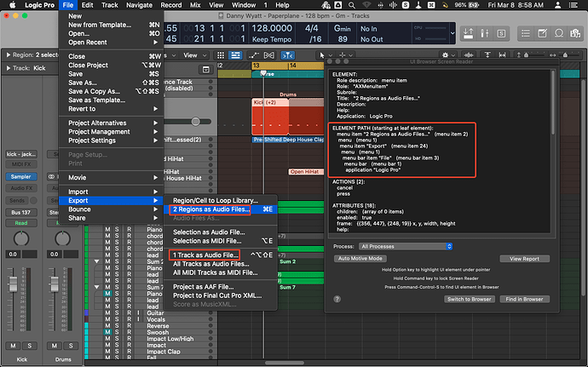
Task: Click Find in Browser button
Action: coord(524,299)
